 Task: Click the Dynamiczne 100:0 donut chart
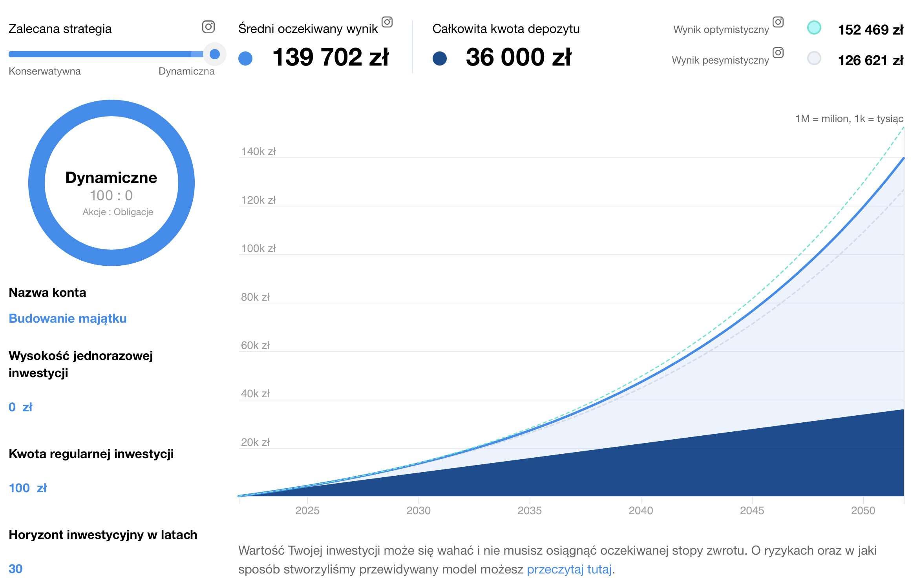[111, 183]
